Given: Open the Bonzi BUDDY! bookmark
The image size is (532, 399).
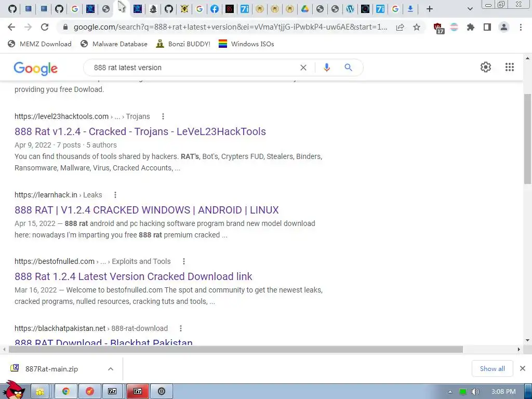Looking at the screenshot, I should 183,44.
